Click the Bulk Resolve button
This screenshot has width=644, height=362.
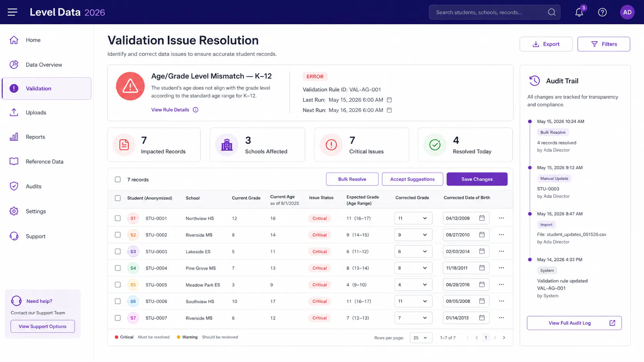352,179
